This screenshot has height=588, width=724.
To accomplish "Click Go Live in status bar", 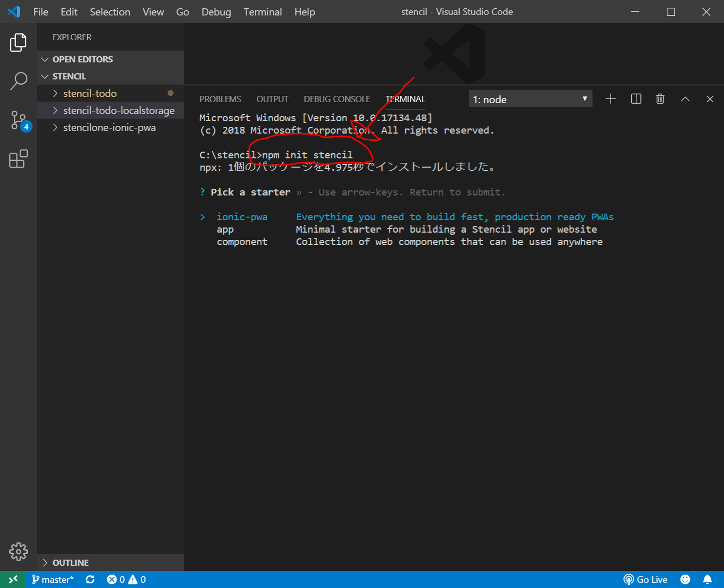I will pos(646,579).
